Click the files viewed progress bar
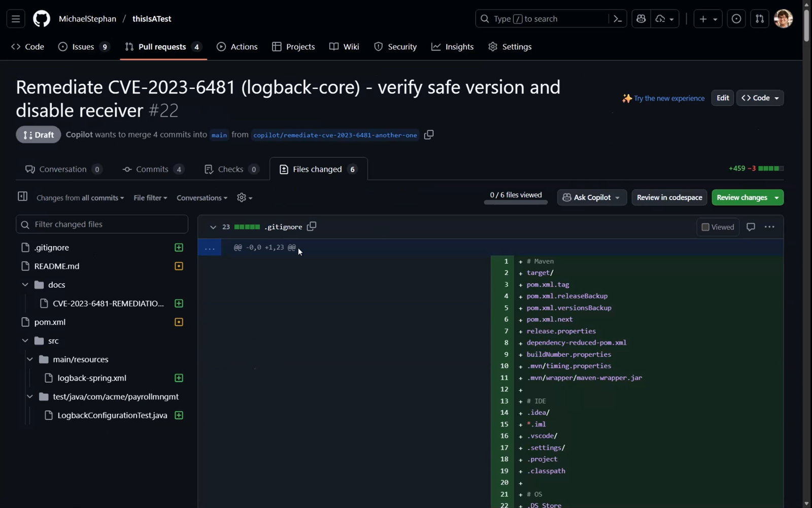 pos(516,202)
